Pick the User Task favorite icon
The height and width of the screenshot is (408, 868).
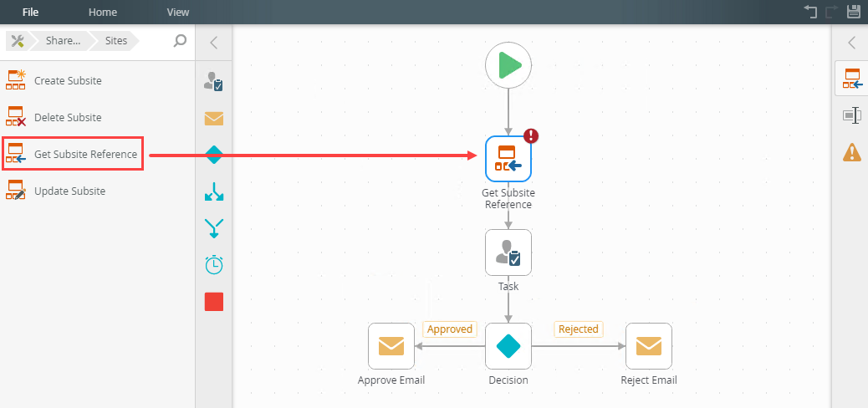pyautogui.click(x=214, y=81)
